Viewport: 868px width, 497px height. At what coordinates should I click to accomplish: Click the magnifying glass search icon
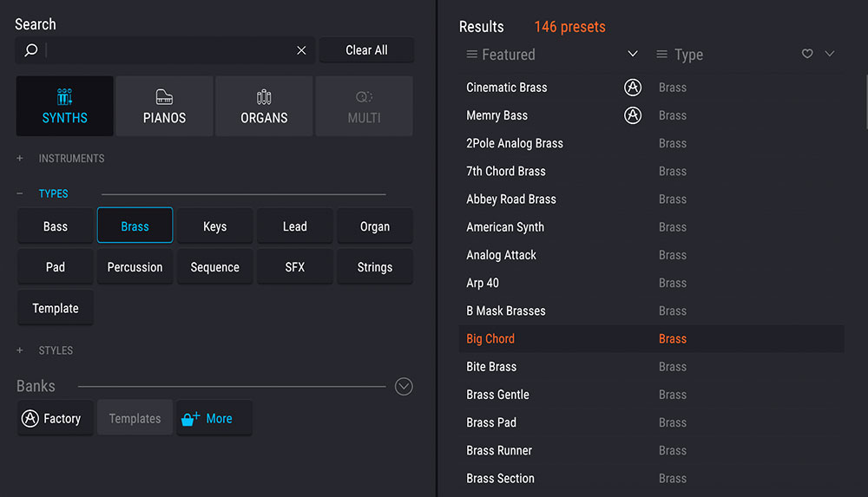tap(31, 50)
